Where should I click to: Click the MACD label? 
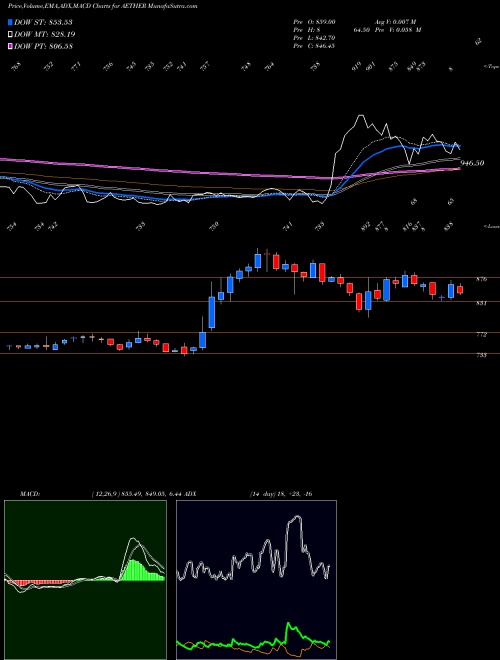click(x=30, y=494)
